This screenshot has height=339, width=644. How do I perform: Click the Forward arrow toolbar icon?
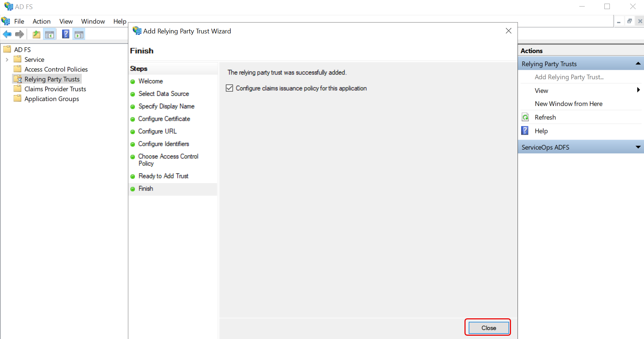(x=20, y=35)
